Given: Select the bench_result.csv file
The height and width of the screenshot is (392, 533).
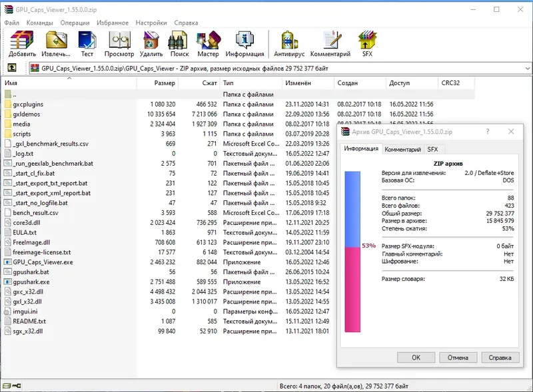Looking at the screenshot, I should 36,213.
